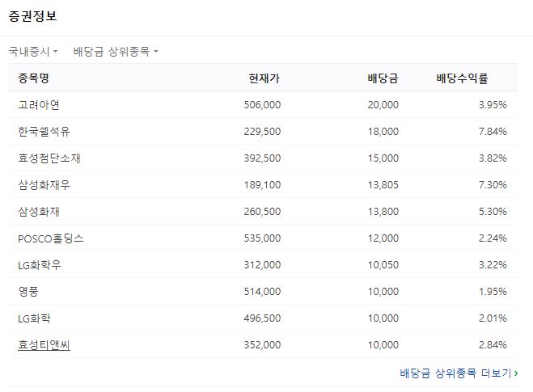Click the LG화학 stock name
The height and width of the screenshot is (392, 533).
(34, 318)
